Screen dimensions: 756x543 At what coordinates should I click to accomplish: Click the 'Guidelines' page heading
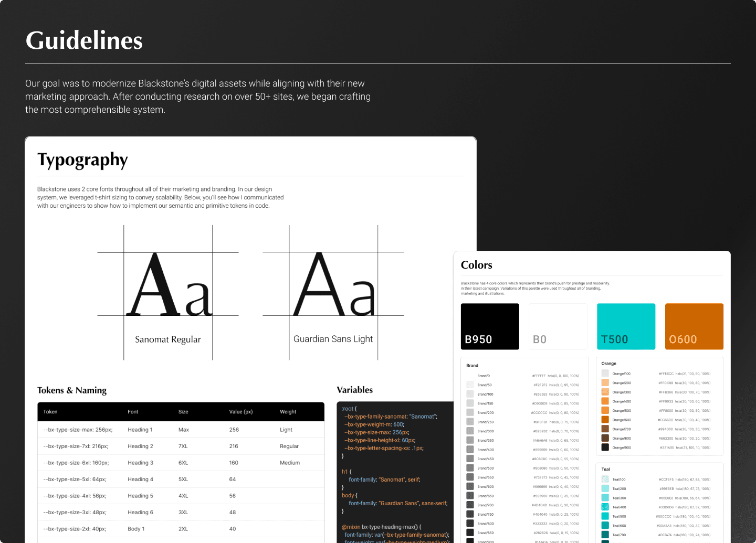[84, 40]
